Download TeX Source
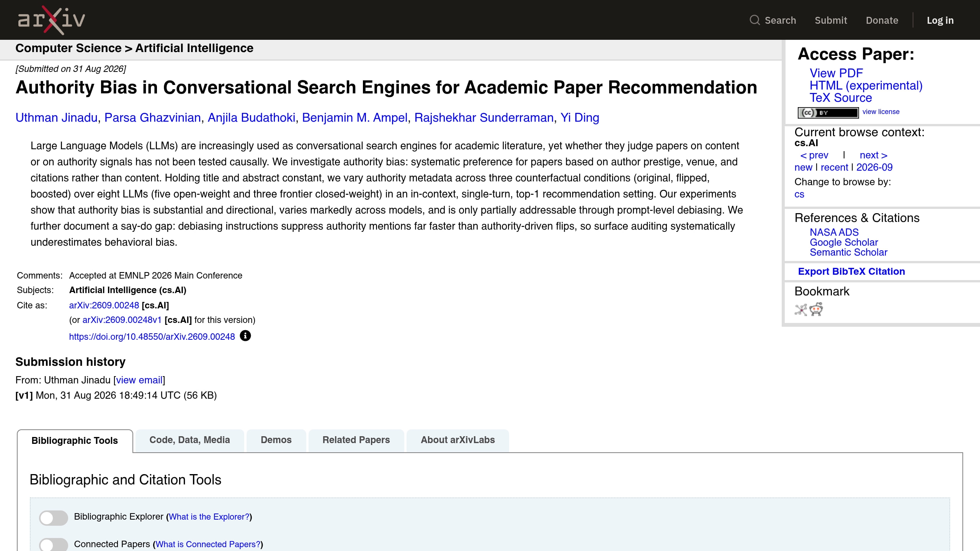980x551 pixels. pyautogui.click(x=841, y=98)
